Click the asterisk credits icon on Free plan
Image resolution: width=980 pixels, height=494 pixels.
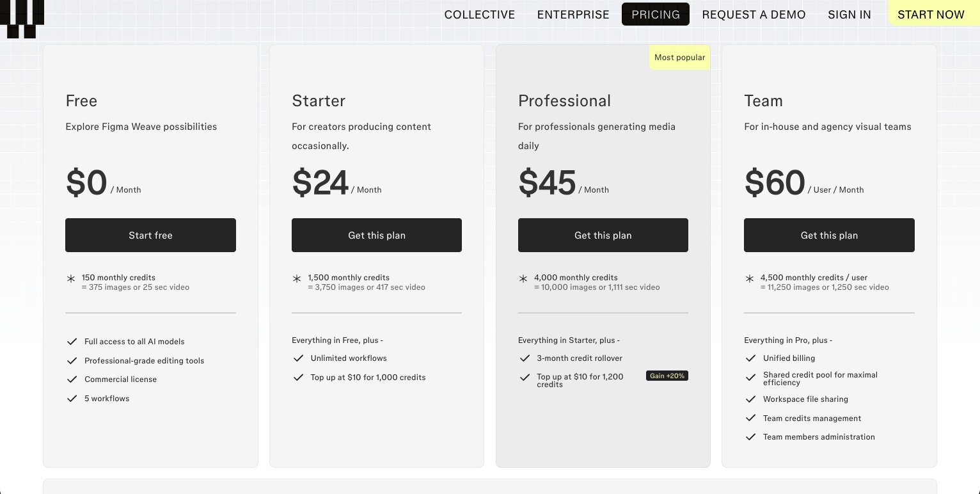[x=70, y=279]
